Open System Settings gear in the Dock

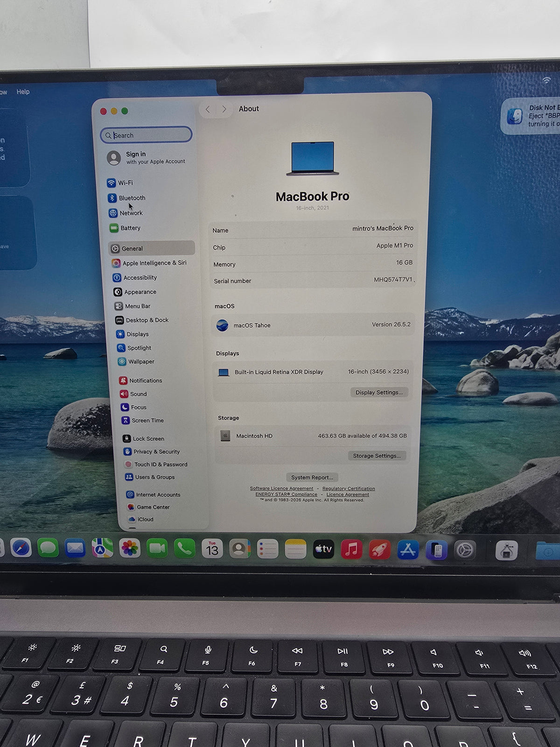(x=464, y=550)
